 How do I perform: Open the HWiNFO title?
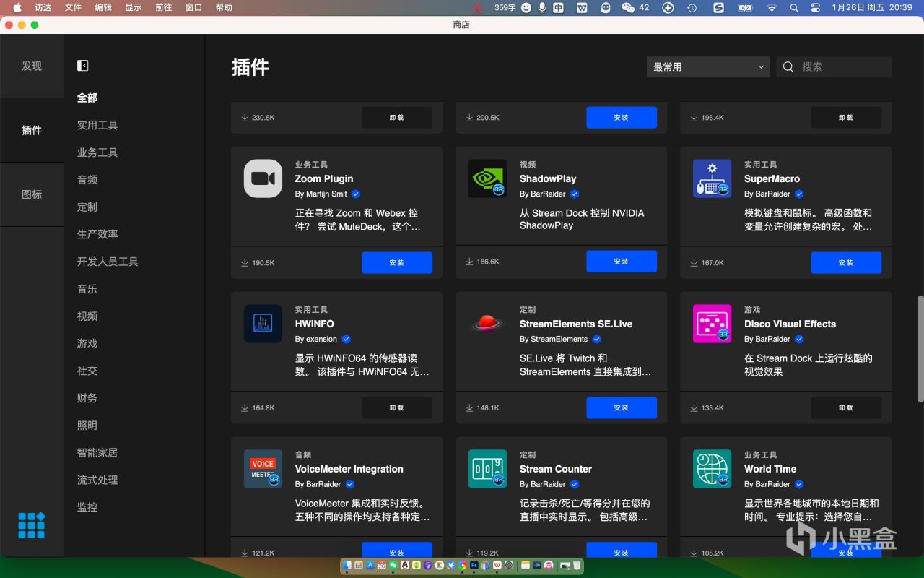(x=314, y=324)
